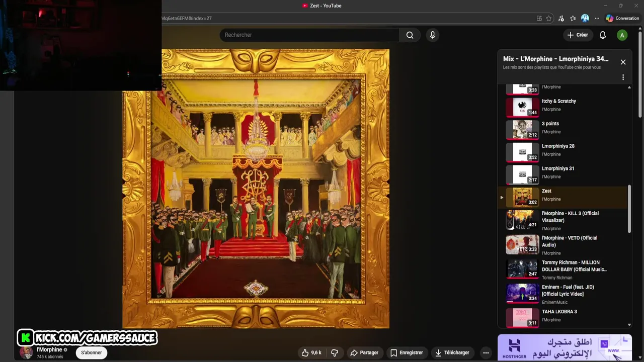644x362 pixels.
Task: Dislike the video with the thumbs-down icon
Action: 334,352
